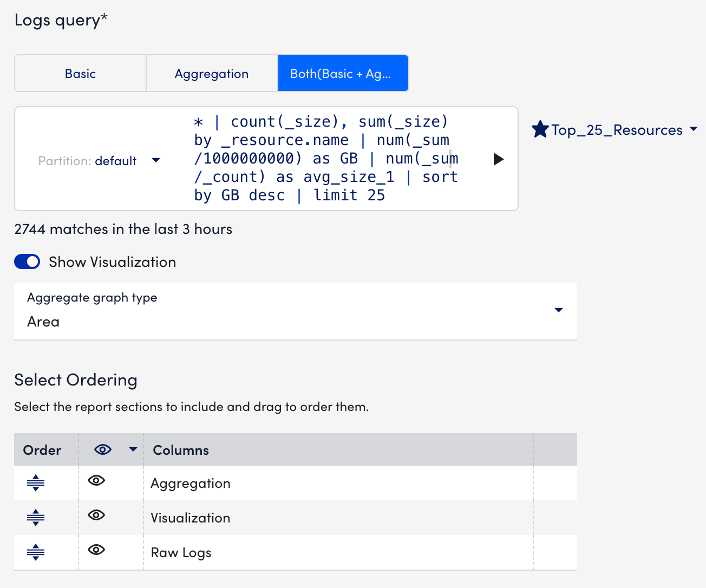Click reorder handle for Raw Logs row
This screenshot has height=588, width=706.
(x=36, y=552)
